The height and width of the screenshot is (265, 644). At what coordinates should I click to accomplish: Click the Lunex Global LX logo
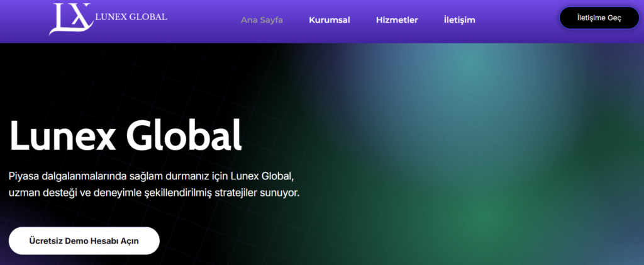(108, 19)
